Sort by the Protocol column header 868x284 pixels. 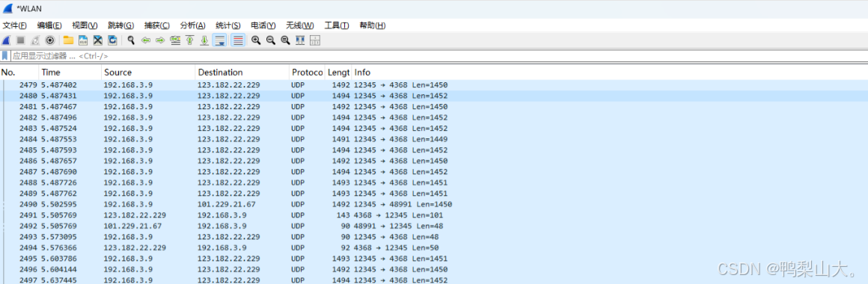pos(308,72)
